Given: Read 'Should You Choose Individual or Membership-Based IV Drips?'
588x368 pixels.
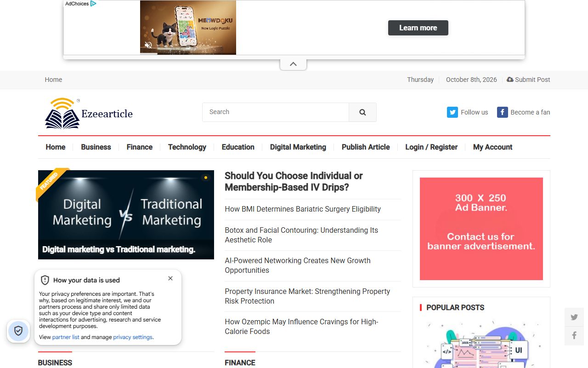Looking at the screenshot, I should click(294, 182).
